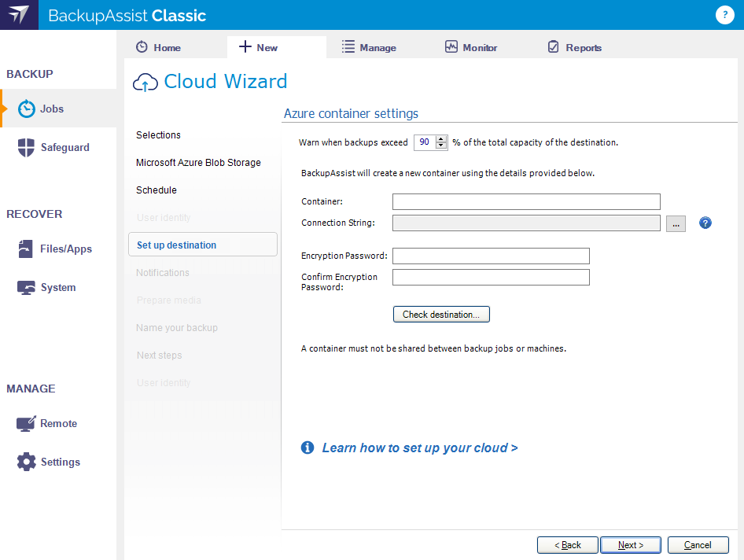Open help via the top-right question mark
The height and width of the screenshot is (560, 744).
tap(724, 15)
